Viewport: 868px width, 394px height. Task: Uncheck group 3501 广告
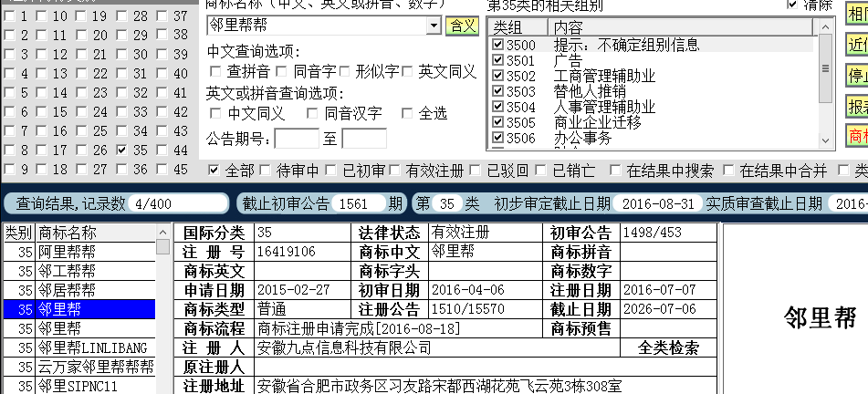point(497,60)
